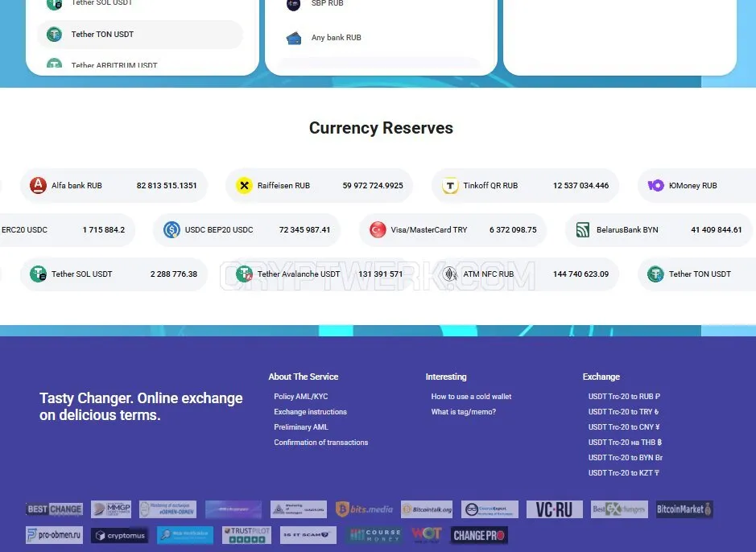Image resolution: width=756 pixels, height=552 pixels.
Task: Click the ATM NFC contactless icon
Action: pos(450,274)
